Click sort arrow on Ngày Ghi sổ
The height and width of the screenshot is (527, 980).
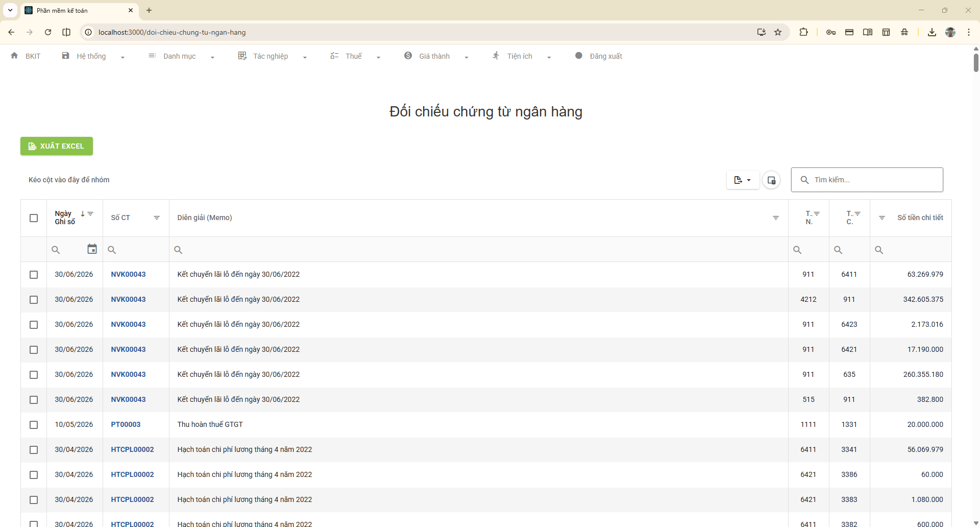coord(83,214)
